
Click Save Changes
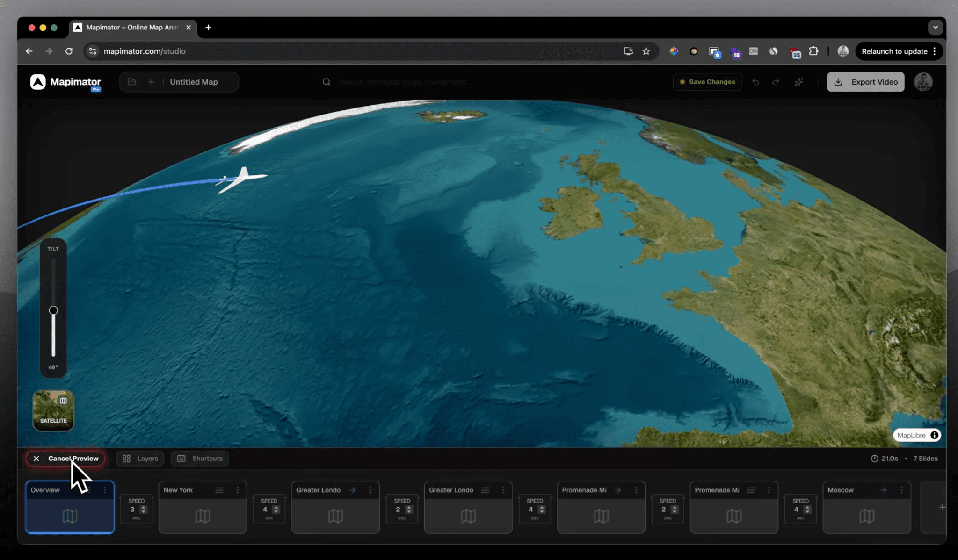click(707, 82)
